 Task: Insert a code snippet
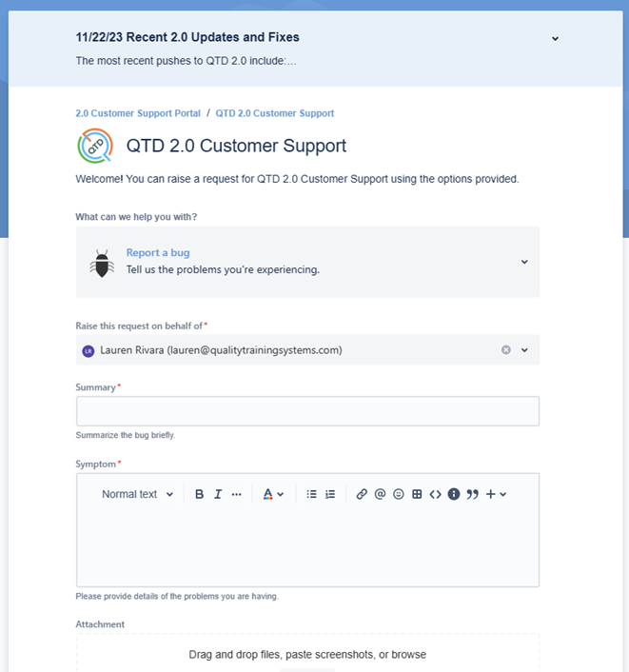(x=435, y=494)
